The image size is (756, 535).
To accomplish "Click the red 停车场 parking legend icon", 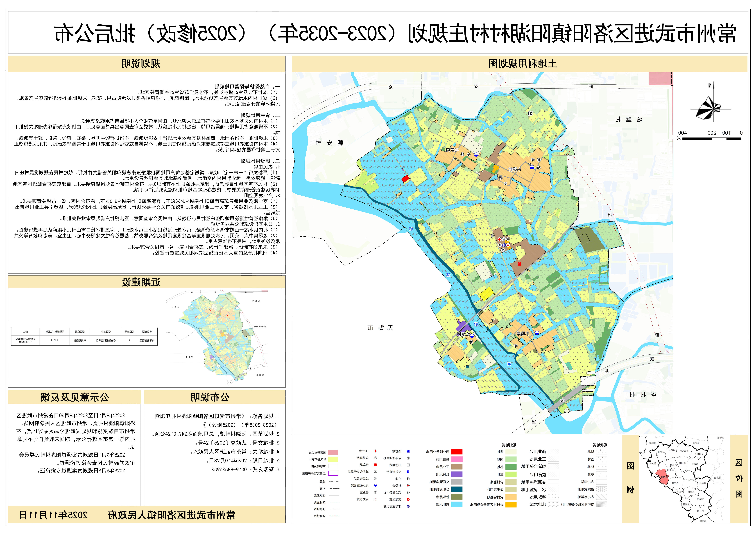I will (x=375, y=465).
